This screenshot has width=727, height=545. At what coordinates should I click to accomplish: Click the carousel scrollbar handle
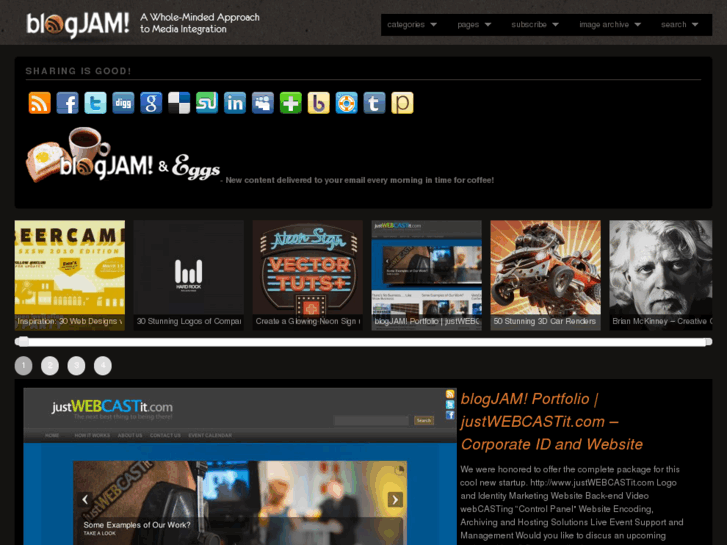[x=22, y=342]
